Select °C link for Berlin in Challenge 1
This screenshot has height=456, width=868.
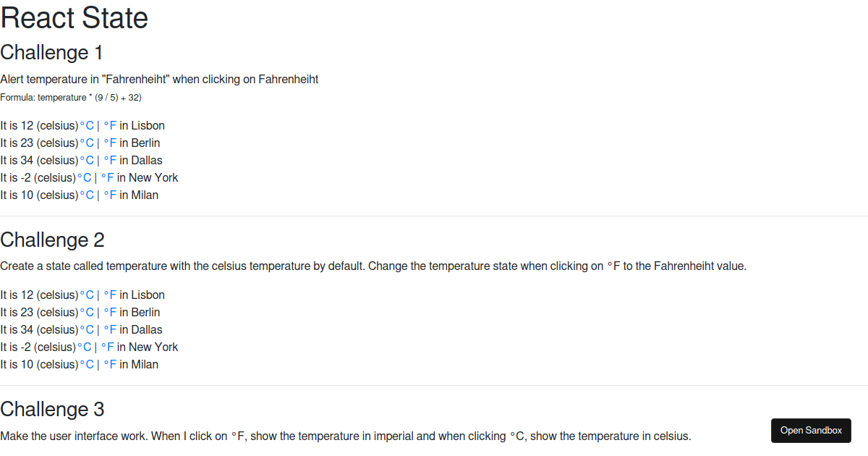[x=87, y=143]
